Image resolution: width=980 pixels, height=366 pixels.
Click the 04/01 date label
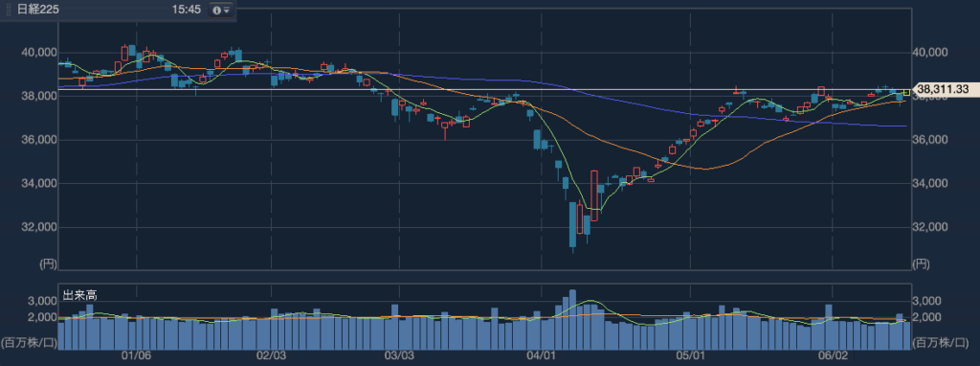point(541,355)
